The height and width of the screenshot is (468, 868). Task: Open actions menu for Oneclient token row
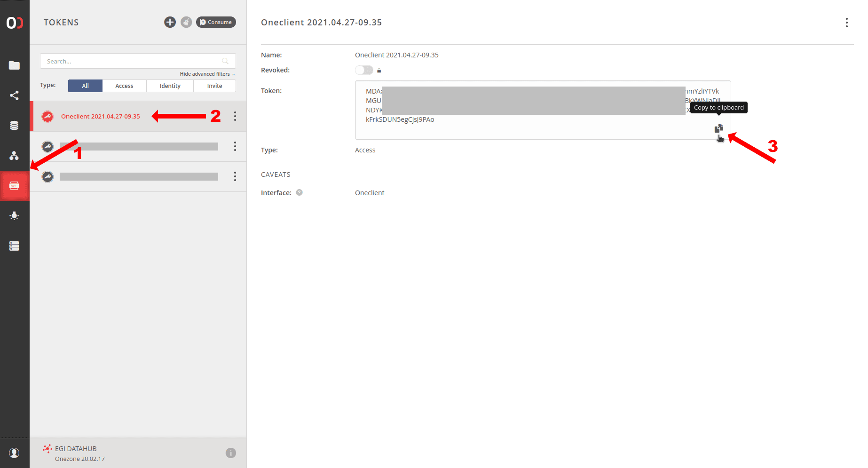point(235,116)
